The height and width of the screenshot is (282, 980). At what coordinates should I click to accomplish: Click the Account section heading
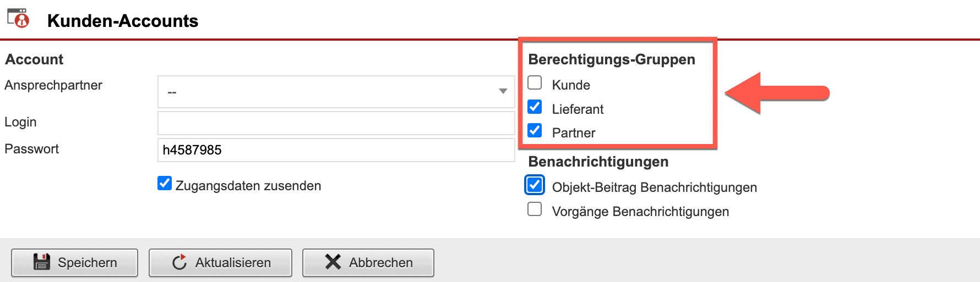point(34,59)
